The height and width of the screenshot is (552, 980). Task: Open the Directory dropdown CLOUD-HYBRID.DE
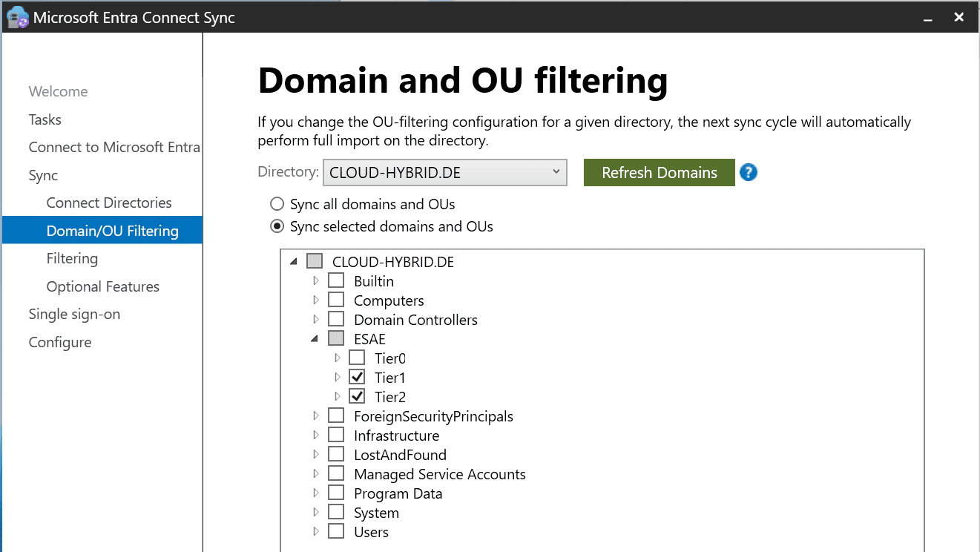444,173
